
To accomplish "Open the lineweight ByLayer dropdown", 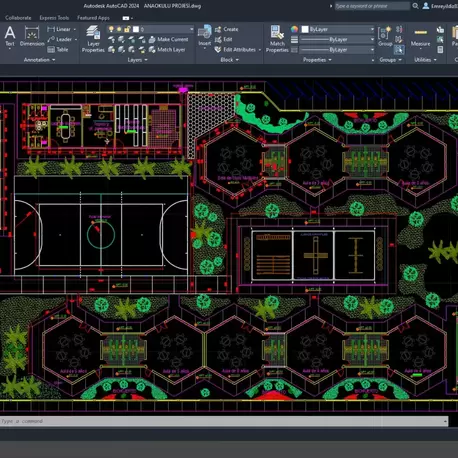I will pyautogui.click(x=372, y=40).
